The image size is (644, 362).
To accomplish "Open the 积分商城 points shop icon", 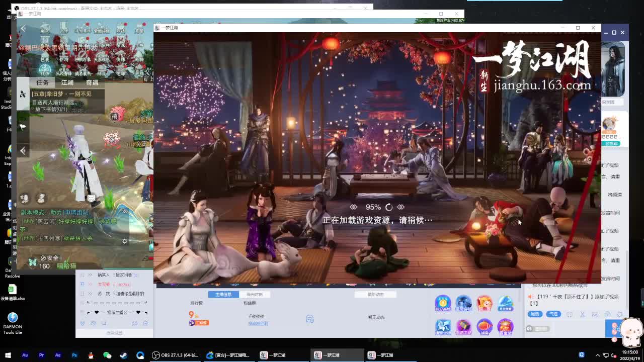I will click(443, 304).
